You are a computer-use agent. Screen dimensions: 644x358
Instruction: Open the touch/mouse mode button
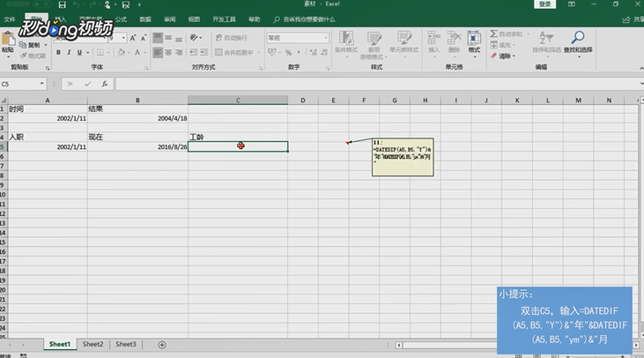[107, 4]
